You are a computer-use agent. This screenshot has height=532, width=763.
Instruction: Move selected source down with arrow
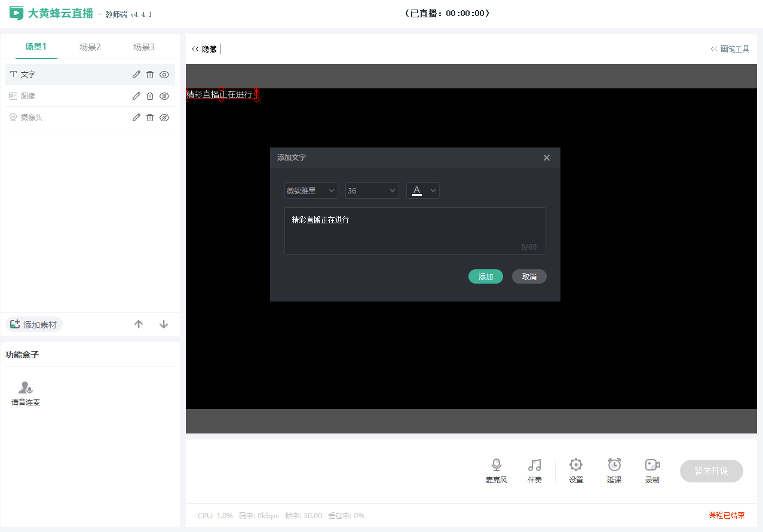[x=164, y=324]
